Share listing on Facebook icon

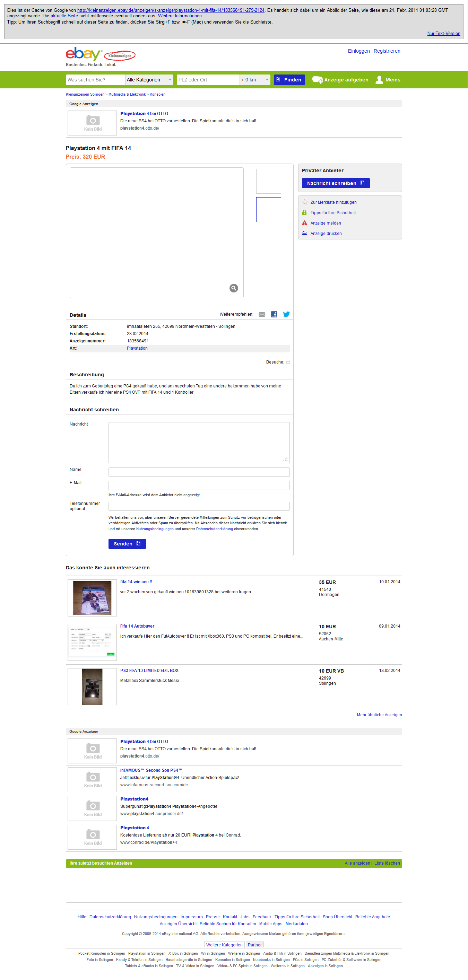274,314
